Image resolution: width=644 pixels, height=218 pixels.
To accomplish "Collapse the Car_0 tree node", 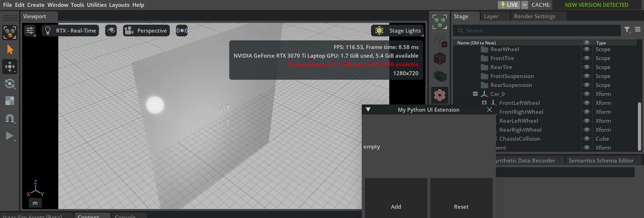I will [x=475, y=94].
